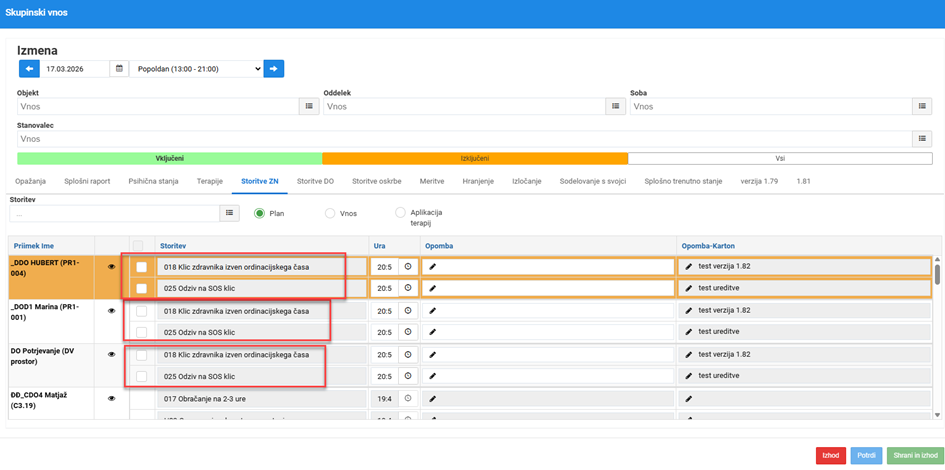Open the Storitev list lookup icon

click(x=230, y=213)
